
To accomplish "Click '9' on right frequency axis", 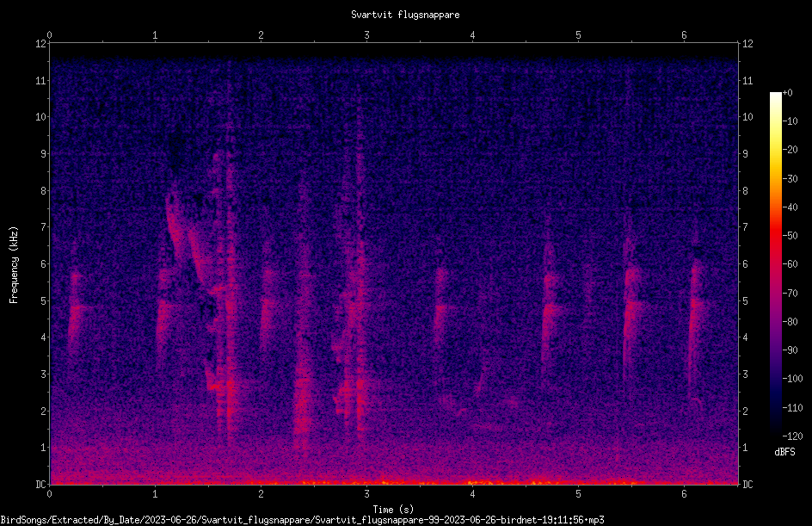I will coord(745,154).
